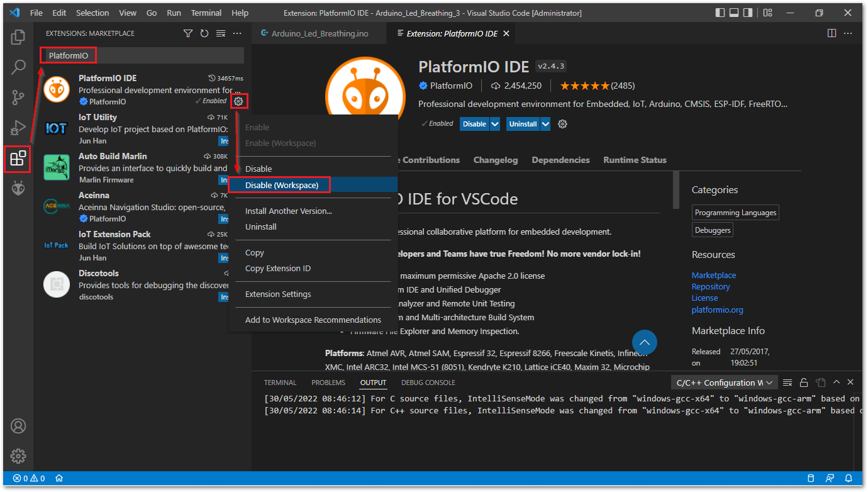868x492 pixels.
Task: Open the Accounts menu icon
Action: pyautogui.click(x=18, y=426)
